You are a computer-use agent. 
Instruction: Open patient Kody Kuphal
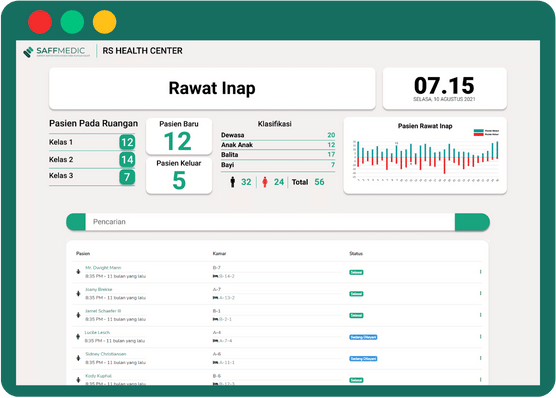click(x=98, y=376)
